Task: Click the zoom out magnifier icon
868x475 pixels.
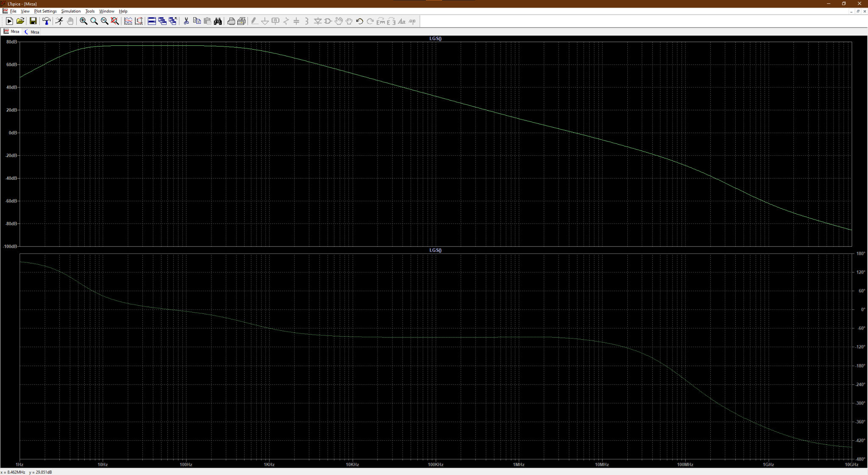Action: tap(104, 21)
